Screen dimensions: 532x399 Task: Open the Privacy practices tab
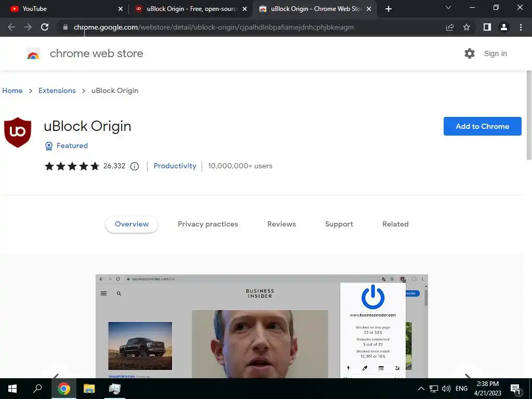pyautogui.click(x=208, y=224)
